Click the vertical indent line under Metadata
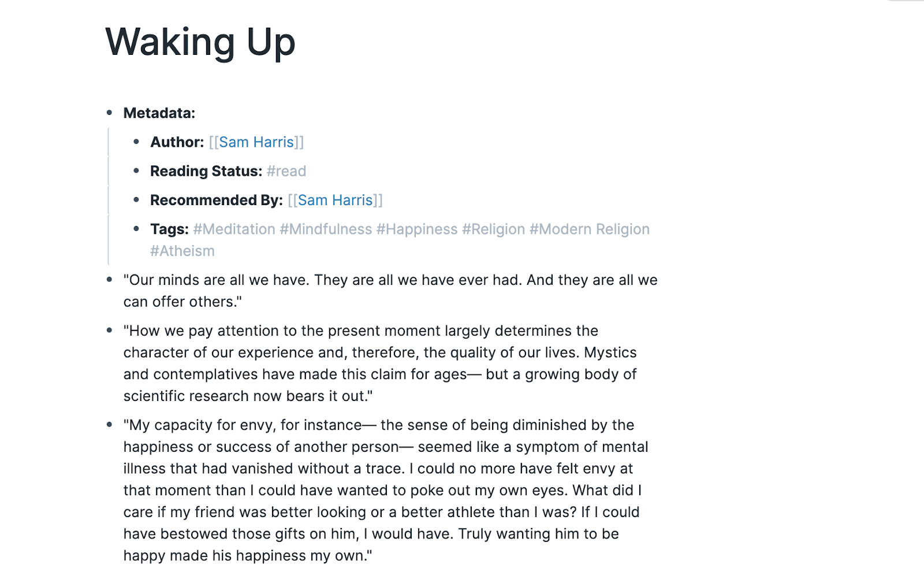Viewport: 924px width, 572px height. point(109,196)
